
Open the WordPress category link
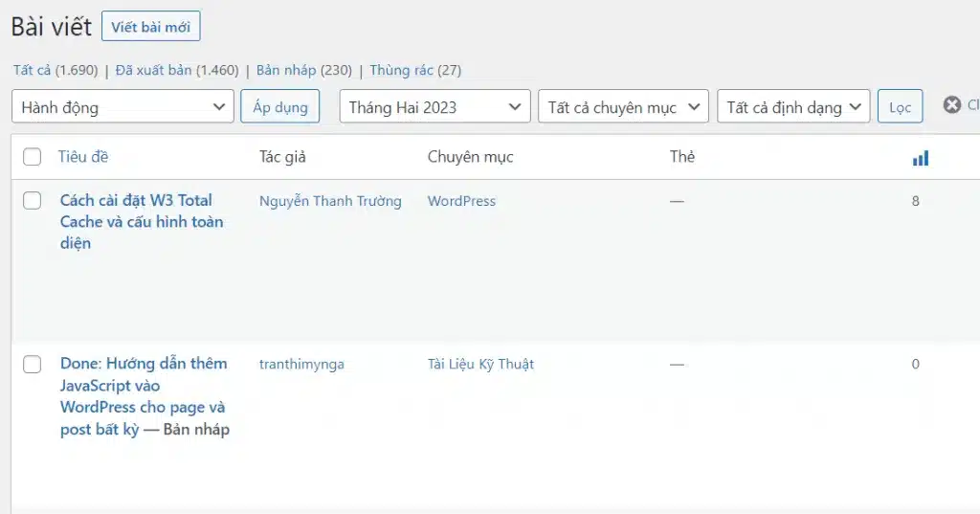461,201
